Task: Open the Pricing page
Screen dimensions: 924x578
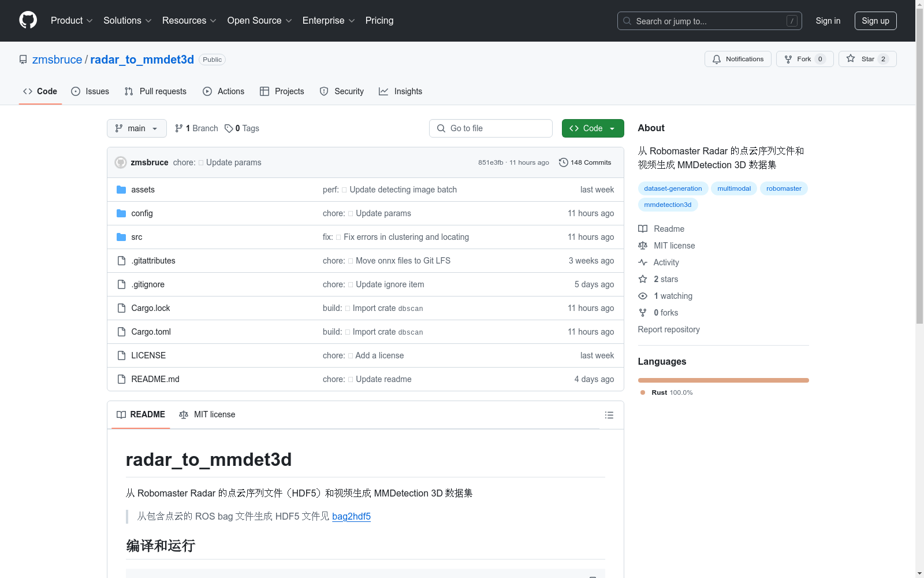Action: pyautogui.click(x=379, y=20)
